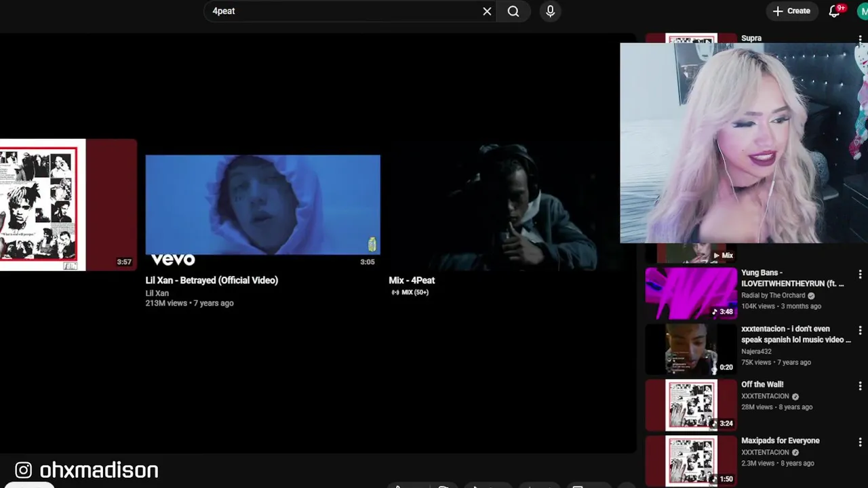Viewport: 868px width, 488px height.
Task: Open more options for Yung Bans video
Action: (x=860, y=274)
